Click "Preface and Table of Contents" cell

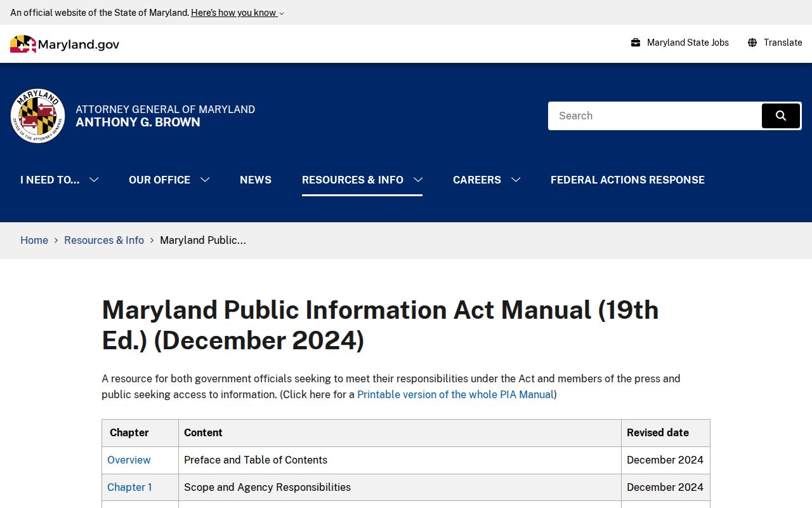coord(400,460)
